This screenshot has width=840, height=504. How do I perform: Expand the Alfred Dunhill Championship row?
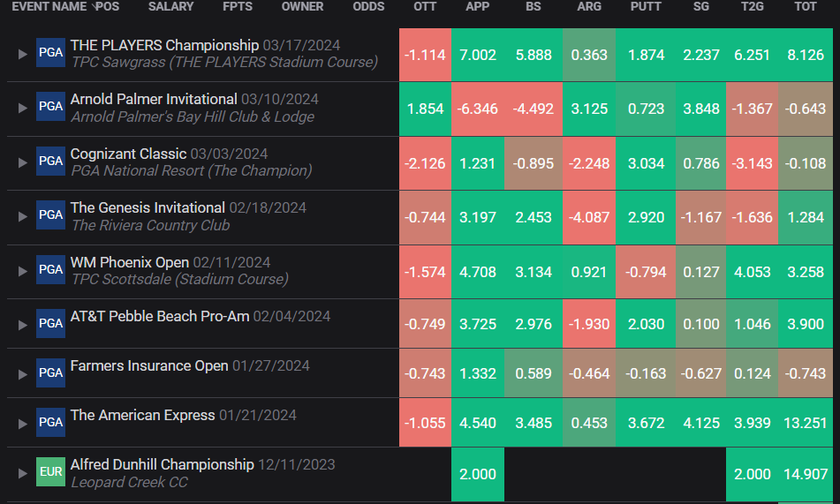(x=22, y=473)
